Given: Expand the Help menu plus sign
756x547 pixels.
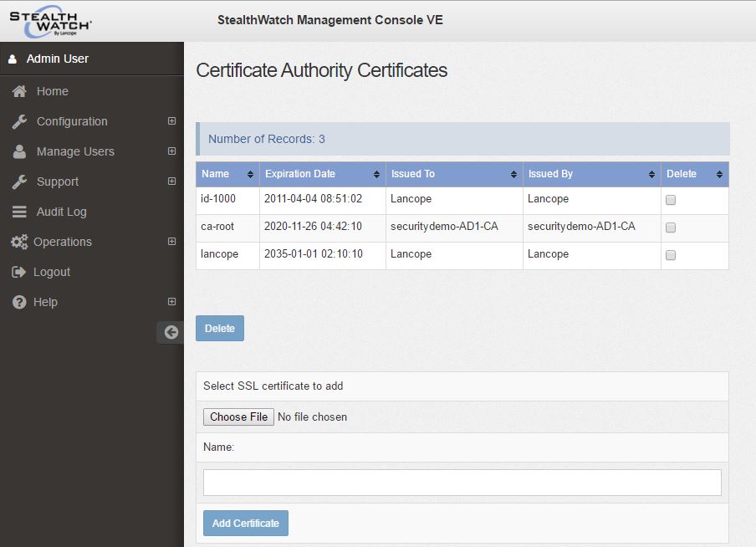Looking at the screenshot, I should [171, 301].
